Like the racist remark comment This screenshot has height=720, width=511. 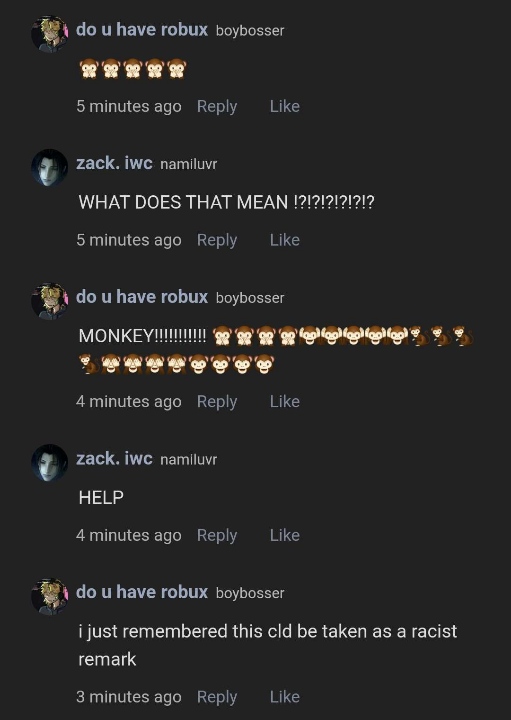[x=285, y=697]
